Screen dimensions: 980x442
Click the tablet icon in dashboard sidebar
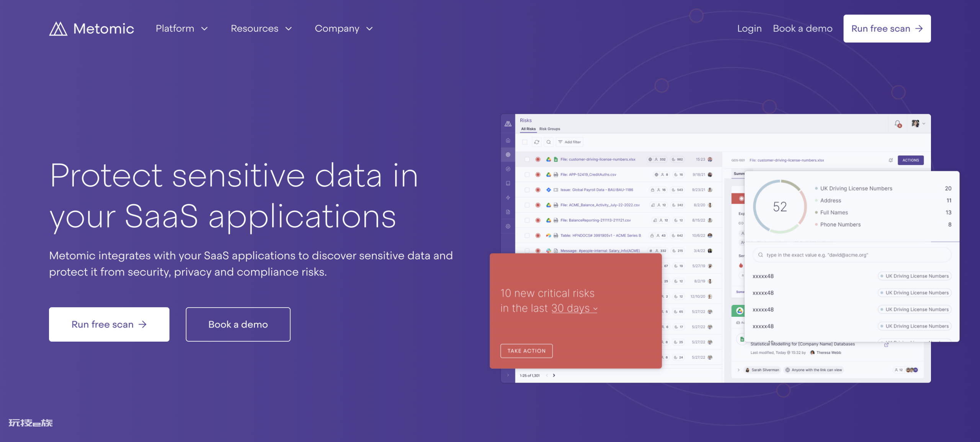point(508,183)
